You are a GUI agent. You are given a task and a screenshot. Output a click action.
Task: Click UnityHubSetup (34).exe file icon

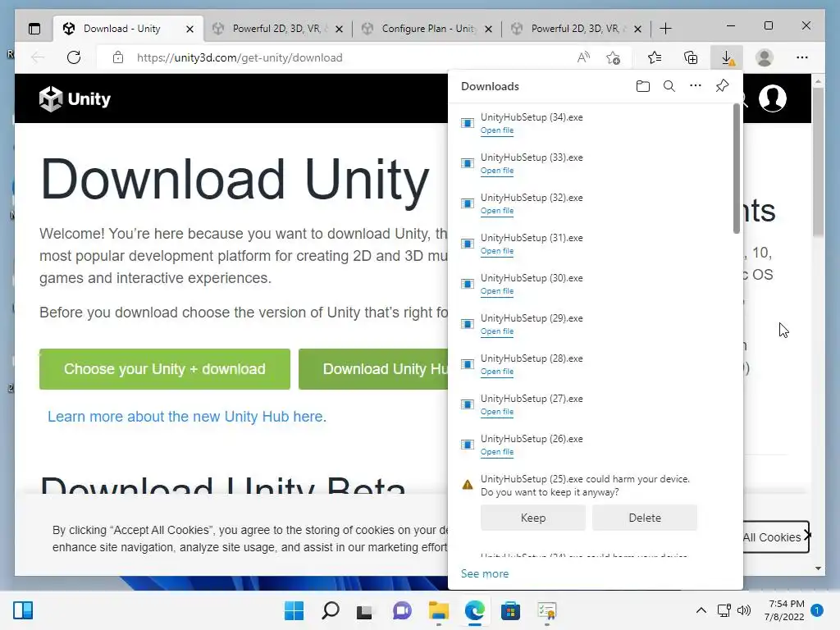(467, 123)
